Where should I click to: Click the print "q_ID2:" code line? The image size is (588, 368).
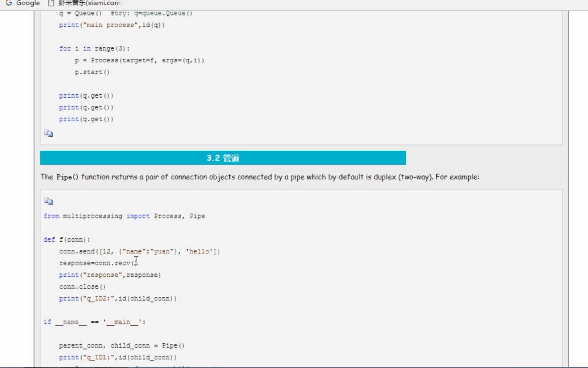(118, 298)
